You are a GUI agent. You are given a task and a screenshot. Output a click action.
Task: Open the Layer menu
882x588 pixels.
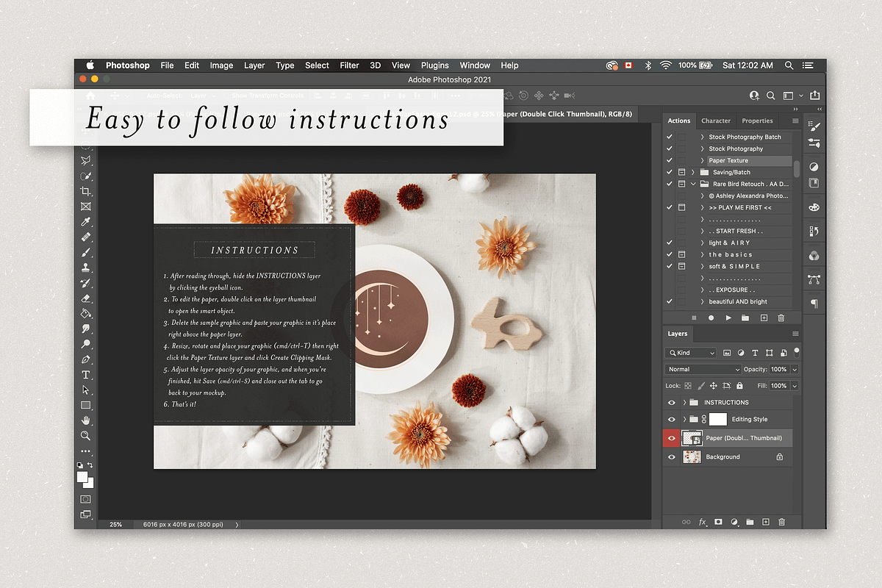[x=254, y=65]
